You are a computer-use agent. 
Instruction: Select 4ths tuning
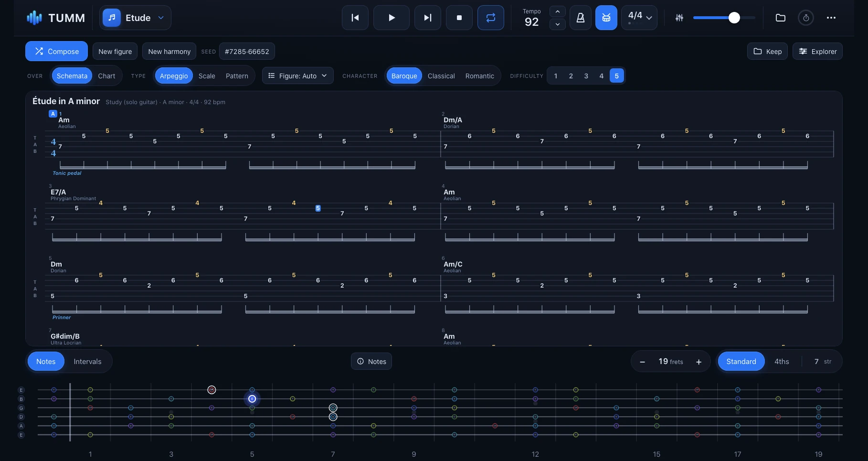[782, 361]
